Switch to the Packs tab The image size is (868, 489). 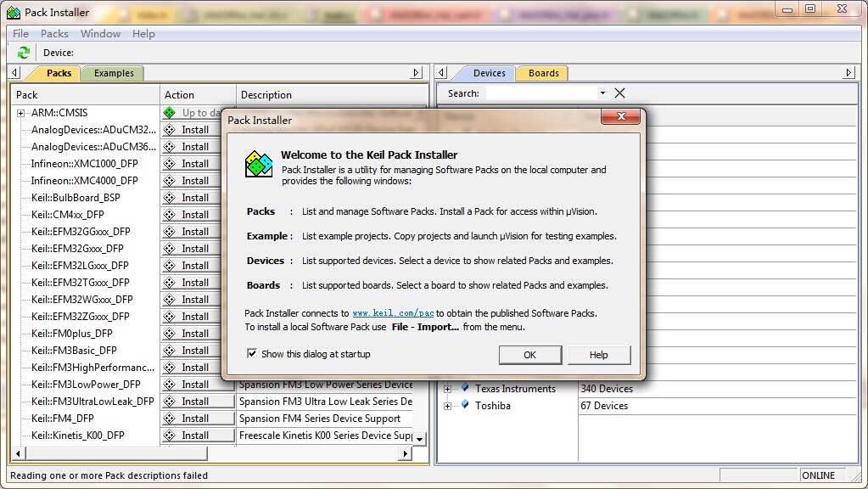[x=59, y=73]
